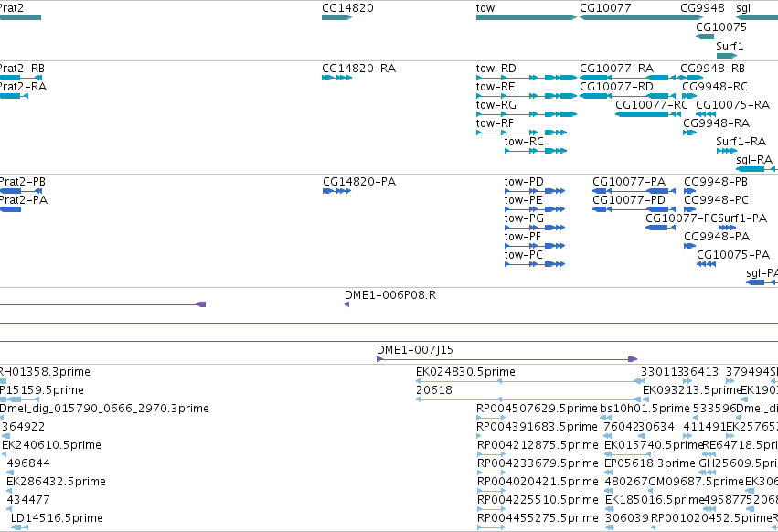Select BAC end DME1-006P08.R
778x532 pixels.
point(346,304)
